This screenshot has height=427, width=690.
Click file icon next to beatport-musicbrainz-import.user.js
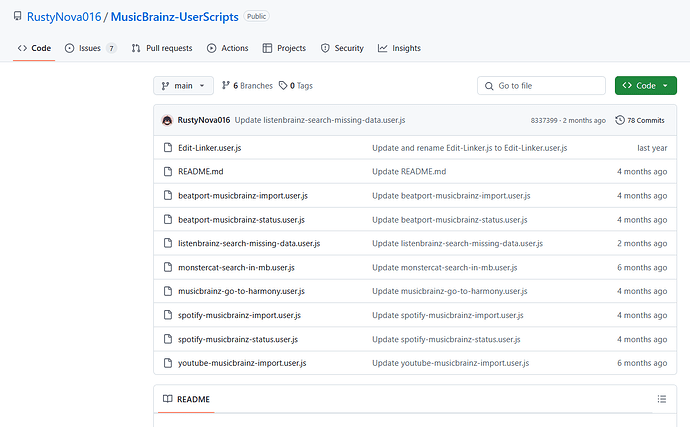click(x=168, y=195)
